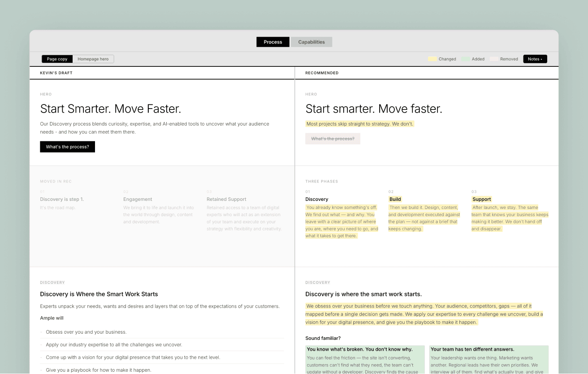Click the green Added legend swatch
Viewport: 588px width, 374px height.
click(466, 59)
